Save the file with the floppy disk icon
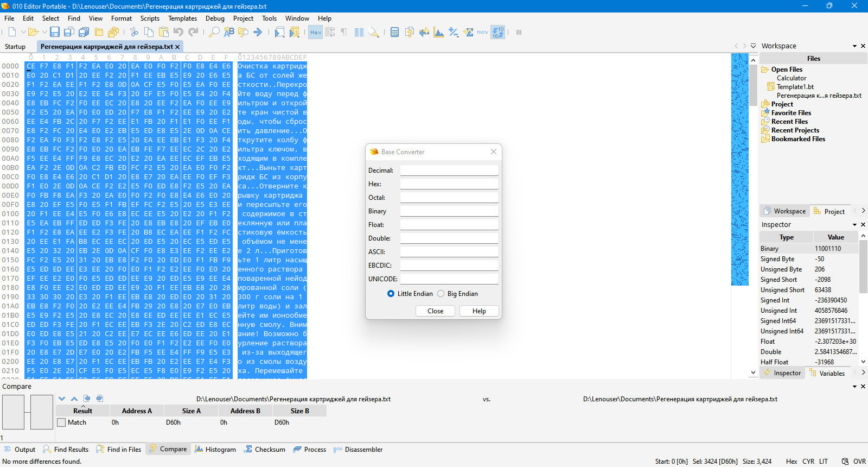868x467 pixels. coord(55,32)
